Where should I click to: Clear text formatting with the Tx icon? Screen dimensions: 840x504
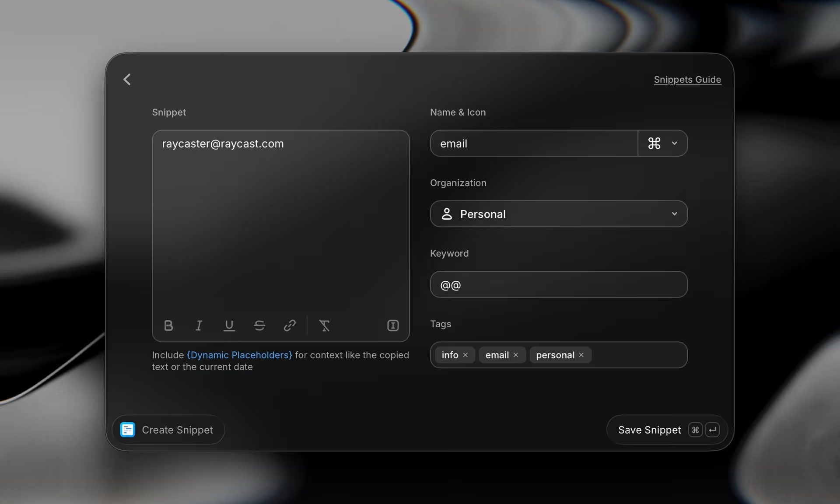pyautogui.click(x=325, y=325)
